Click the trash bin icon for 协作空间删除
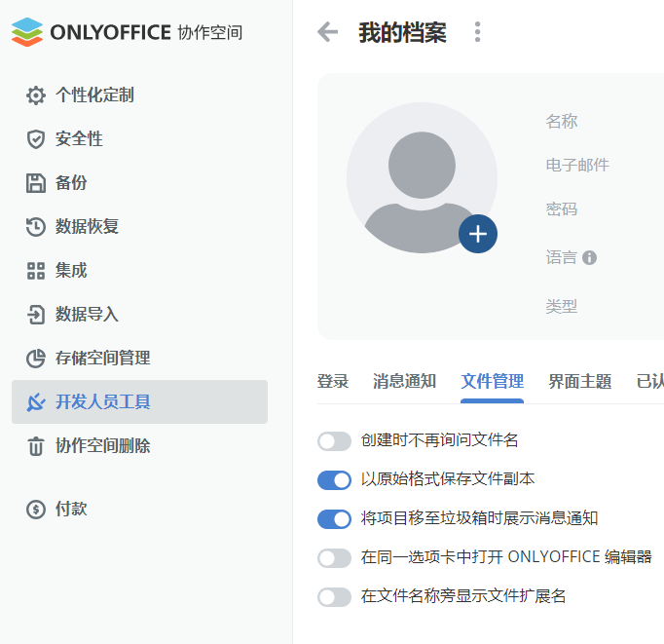The height and width of the screenshot is (644, 664). (36, 445)
